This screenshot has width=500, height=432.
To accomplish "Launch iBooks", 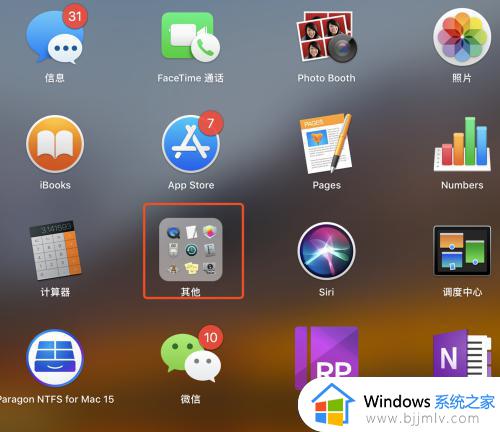I will click(x=55, y=144).
